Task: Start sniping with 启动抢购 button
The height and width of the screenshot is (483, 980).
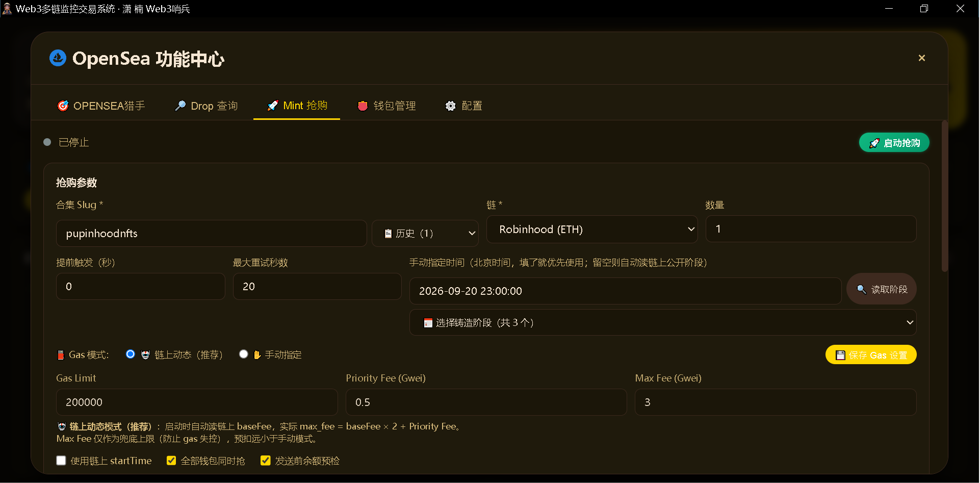Action: pos(894,143)
